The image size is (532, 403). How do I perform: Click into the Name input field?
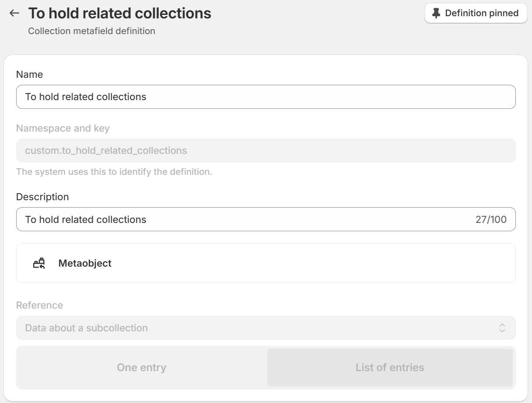click(266, 97)
